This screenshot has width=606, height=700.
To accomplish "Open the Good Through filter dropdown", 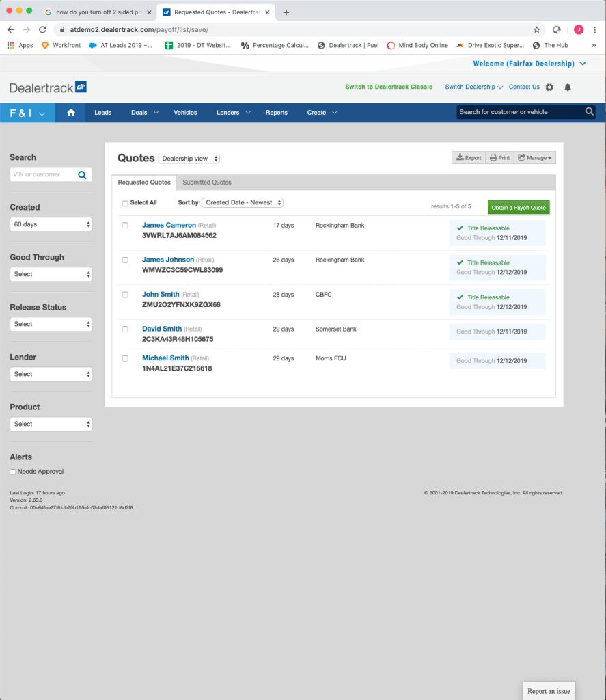I will [x=51, y=274].
